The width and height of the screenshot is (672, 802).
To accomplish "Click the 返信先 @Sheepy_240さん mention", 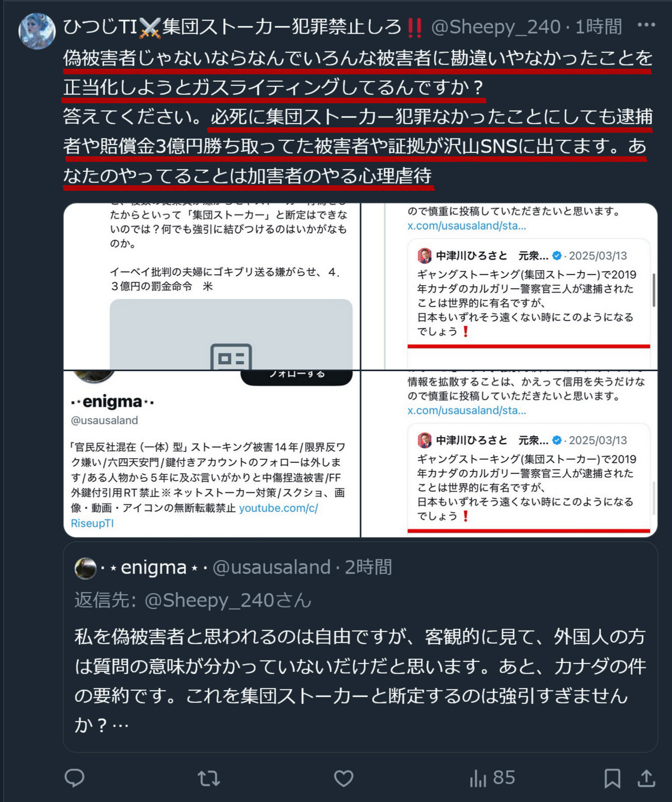I will pos(228,600).
